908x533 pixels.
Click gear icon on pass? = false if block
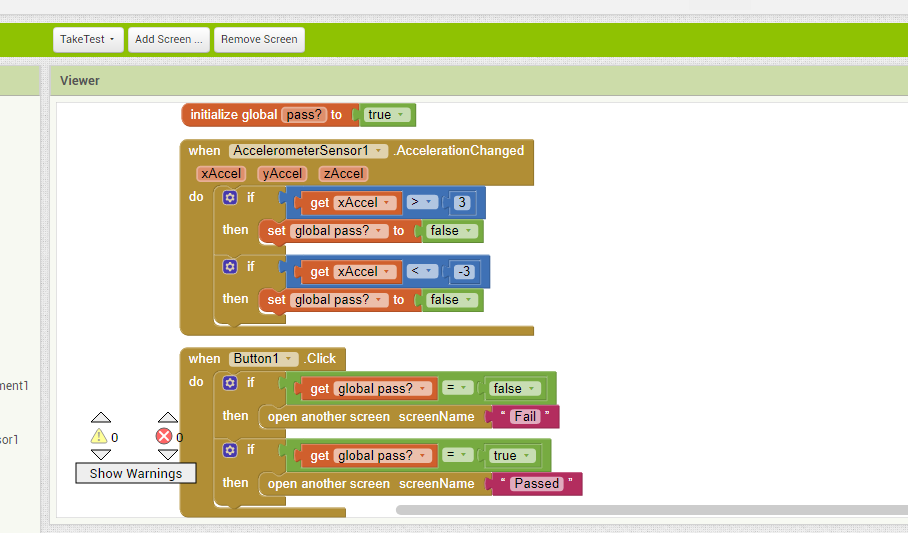click(229, 383)
